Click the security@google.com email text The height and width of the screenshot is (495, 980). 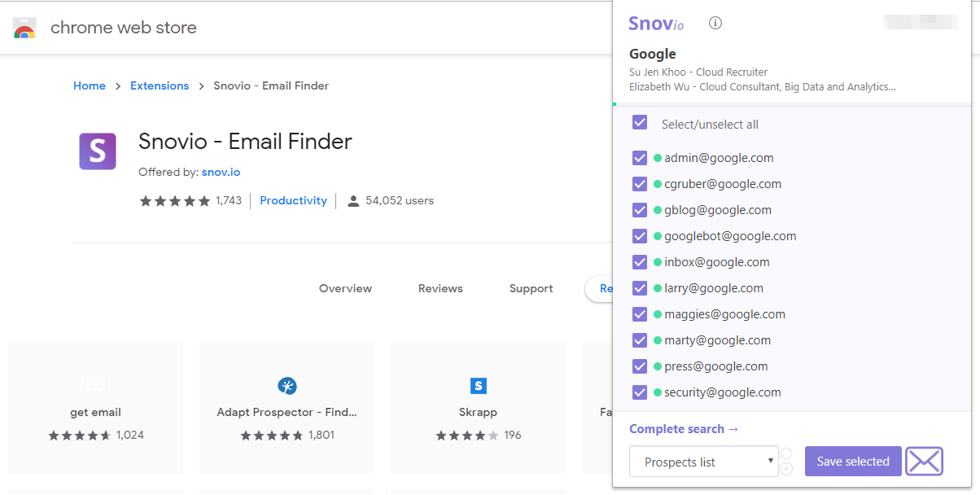click(x=723, y=392)
